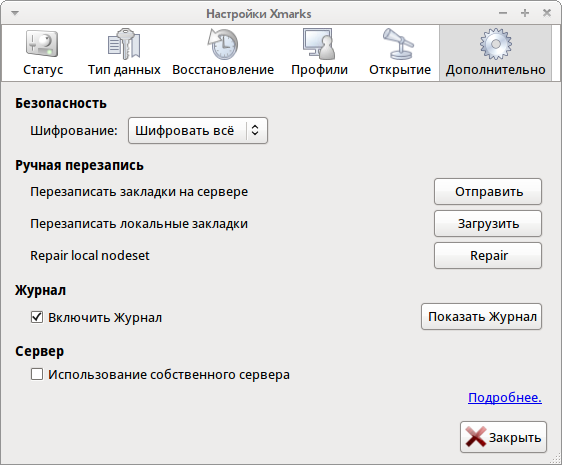Enable Использование собственного сервера checkbox
562x465 pixels.
coord(37,374)
